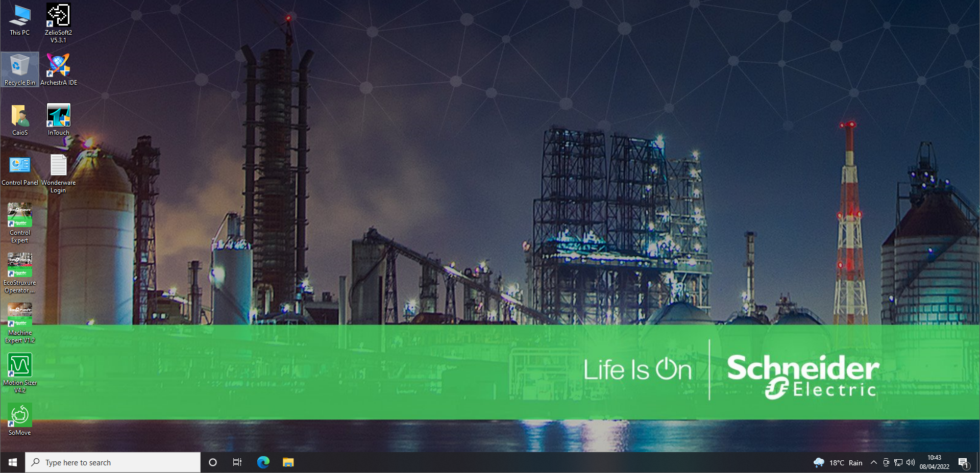Select the InTouch desktop shortcut
The image size is (980, 473).
pos(58,119)
